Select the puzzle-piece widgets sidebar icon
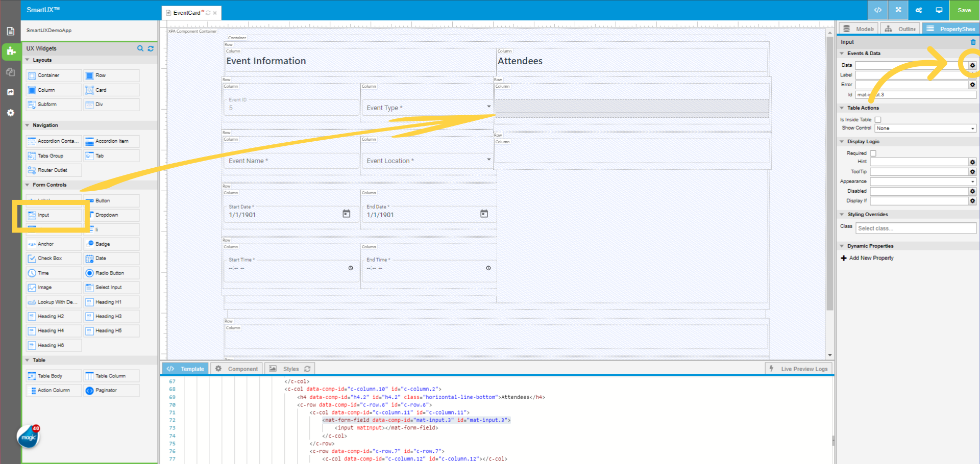Image resolution: width=980 pixels, height=464 pixels. (11, 51)
